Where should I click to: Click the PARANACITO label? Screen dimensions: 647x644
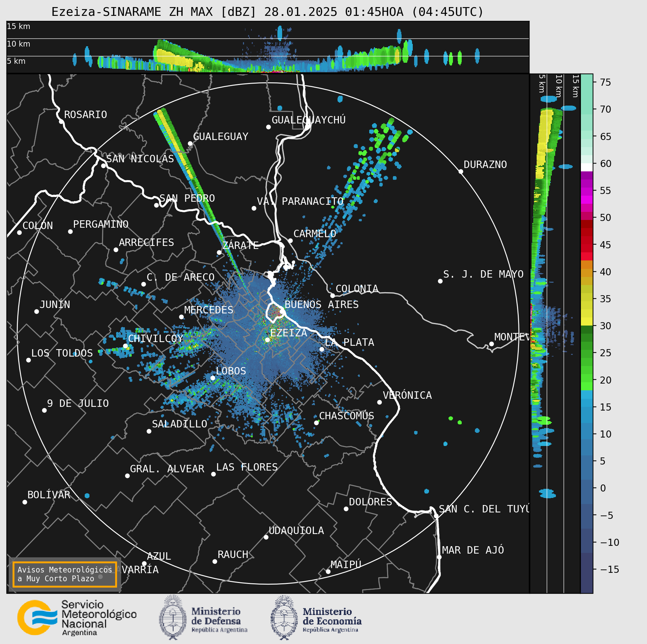pos(313,201)
